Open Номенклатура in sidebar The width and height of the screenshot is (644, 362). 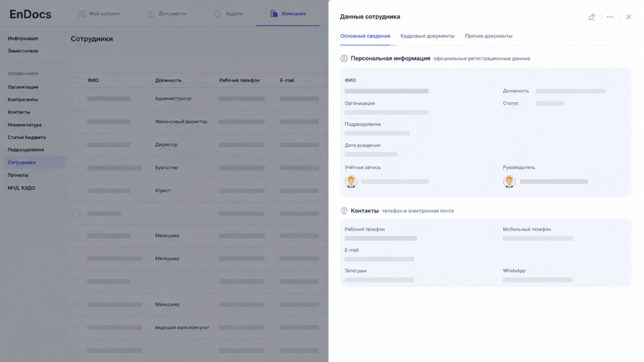click(25, 125)
